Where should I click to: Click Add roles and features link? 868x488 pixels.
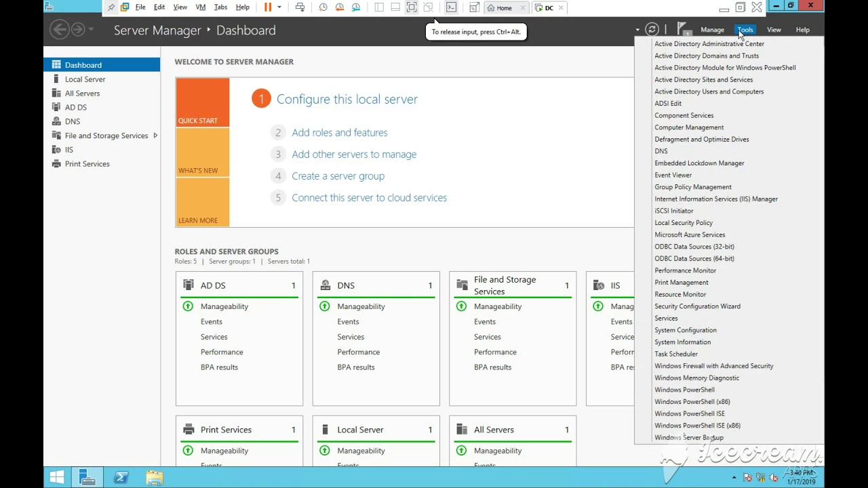point(340,133)
